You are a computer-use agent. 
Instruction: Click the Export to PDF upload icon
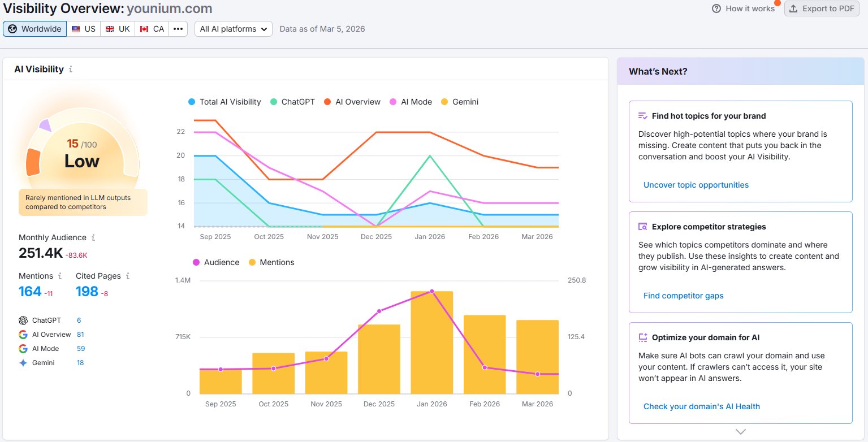click(x=793, y=8)
